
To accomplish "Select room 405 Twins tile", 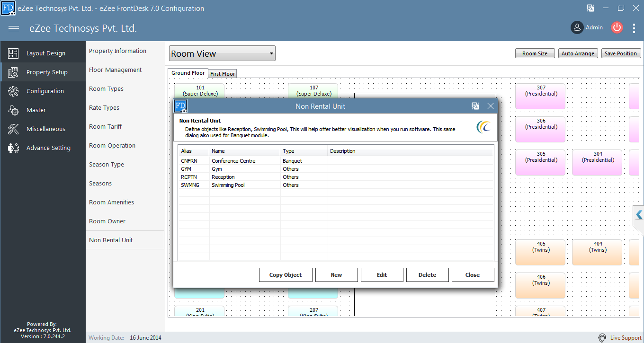I will click(540, 253).
